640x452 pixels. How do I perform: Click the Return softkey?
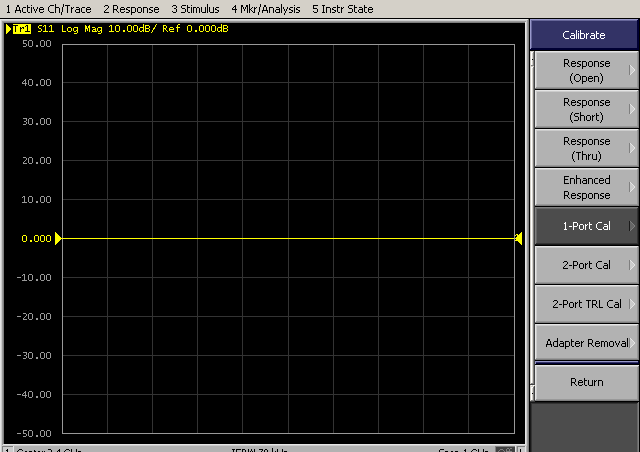point(586,382)
